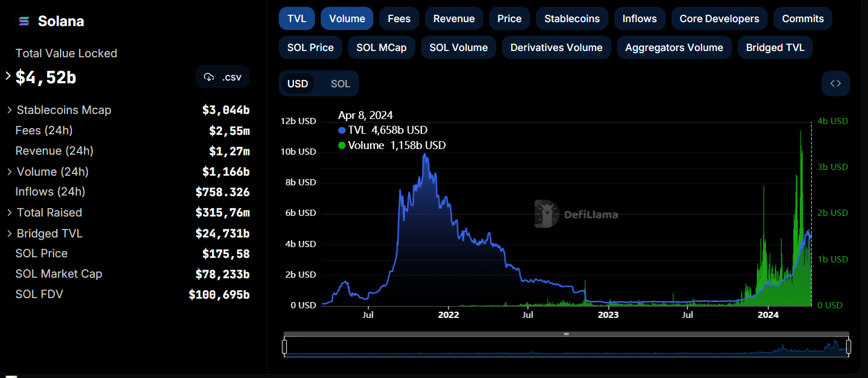Enable the Commits chart metric
Viewport: 868px width, 378px height.
pos(803,19)
